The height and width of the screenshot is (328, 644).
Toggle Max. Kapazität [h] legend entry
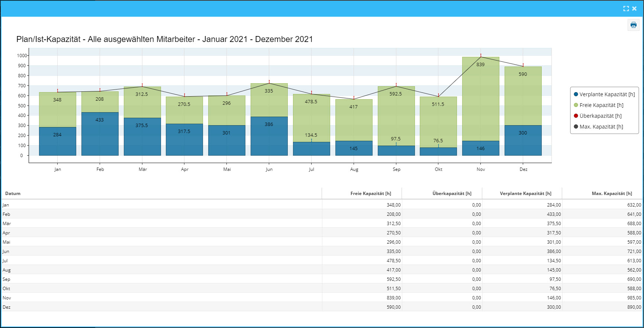[x=599, y=127]
